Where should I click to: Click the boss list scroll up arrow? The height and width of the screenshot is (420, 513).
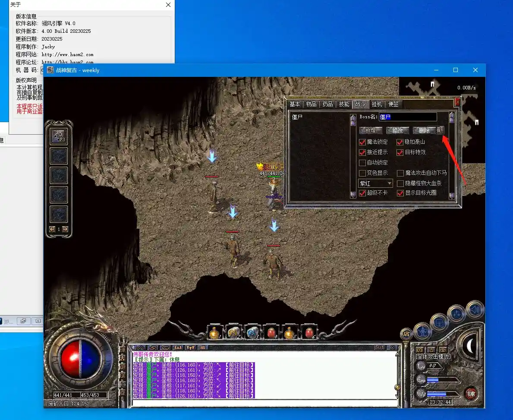tap(353, 117)
